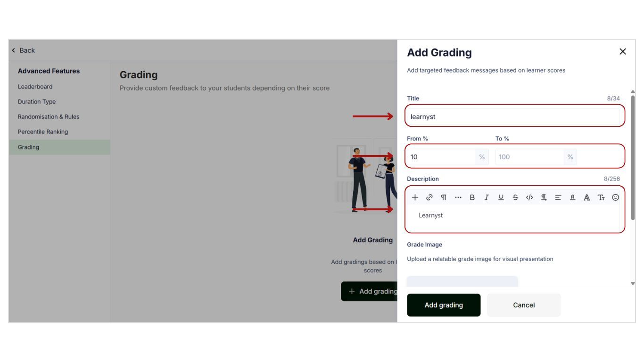Open Duration Type settings
Image resolution: width=644 pixels, height=362 pixels.
tap(37, 102)
